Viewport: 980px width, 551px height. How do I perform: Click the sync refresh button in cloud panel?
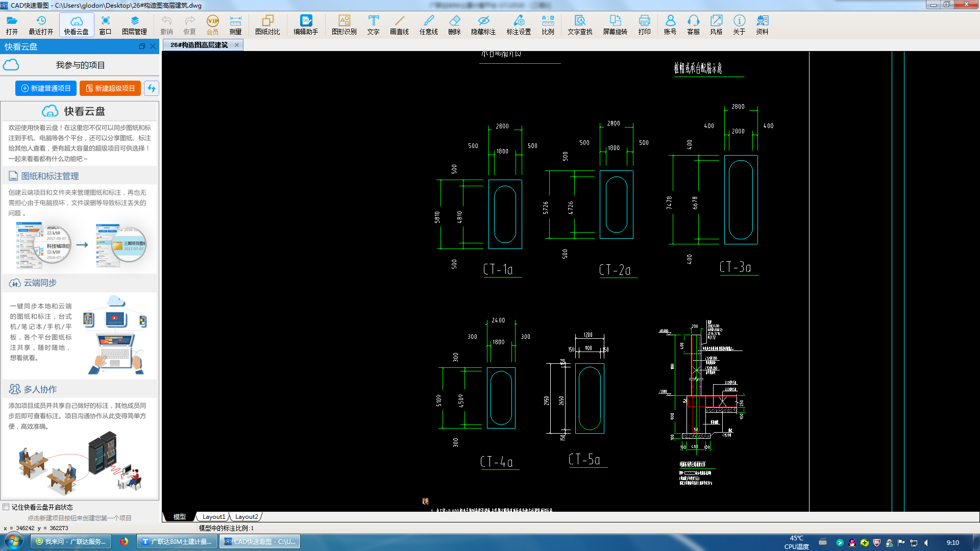tap(151, 88)
